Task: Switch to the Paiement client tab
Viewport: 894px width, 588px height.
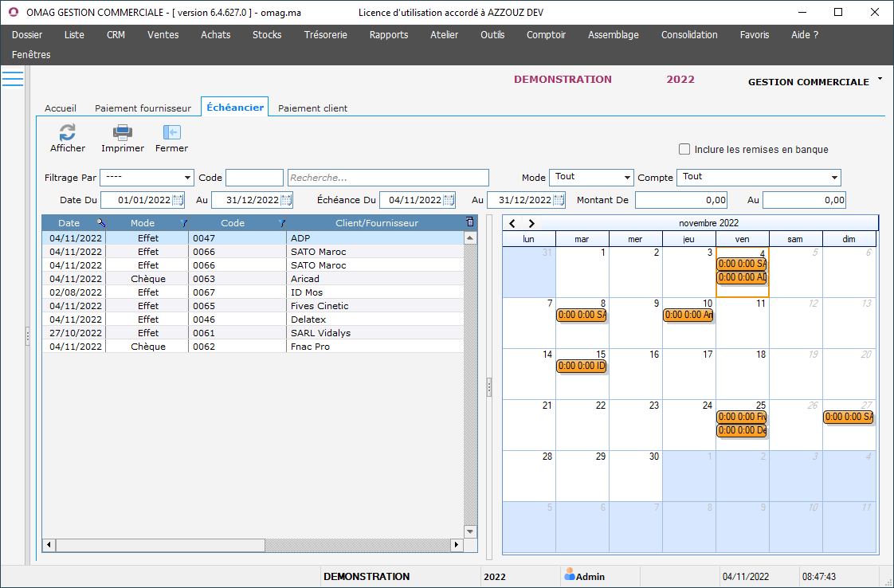Action: pyautogui.click(x=312, y=108)
